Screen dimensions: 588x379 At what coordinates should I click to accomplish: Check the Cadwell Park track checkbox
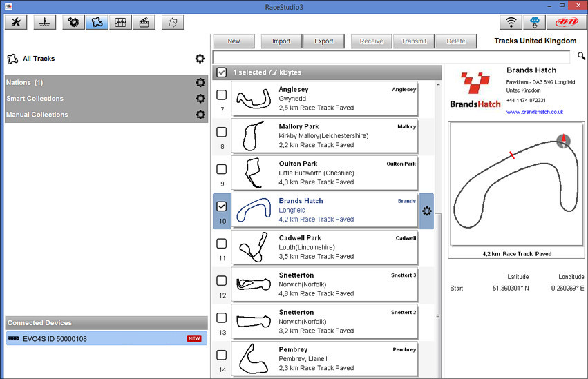(x=222, y=244)
